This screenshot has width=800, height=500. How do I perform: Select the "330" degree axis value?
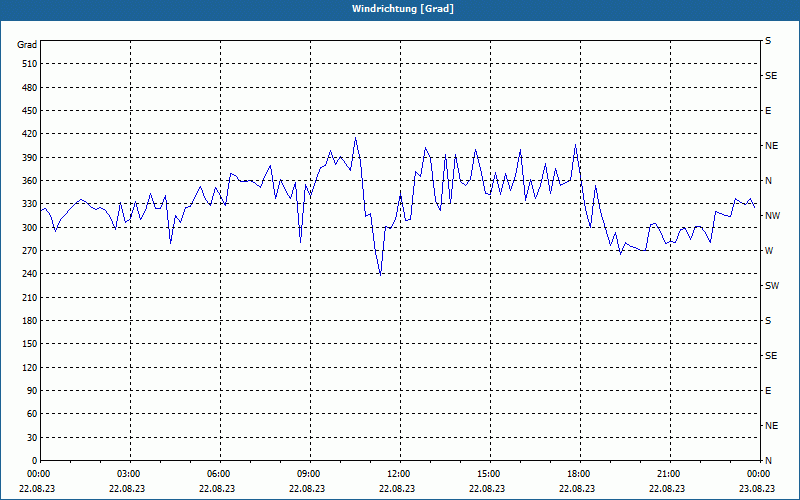tap(30, 204)
